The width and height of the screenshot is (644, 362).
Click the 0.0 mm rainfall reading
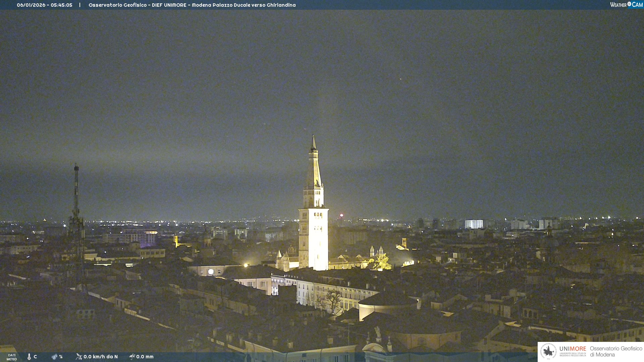click(x=145, y=357)
